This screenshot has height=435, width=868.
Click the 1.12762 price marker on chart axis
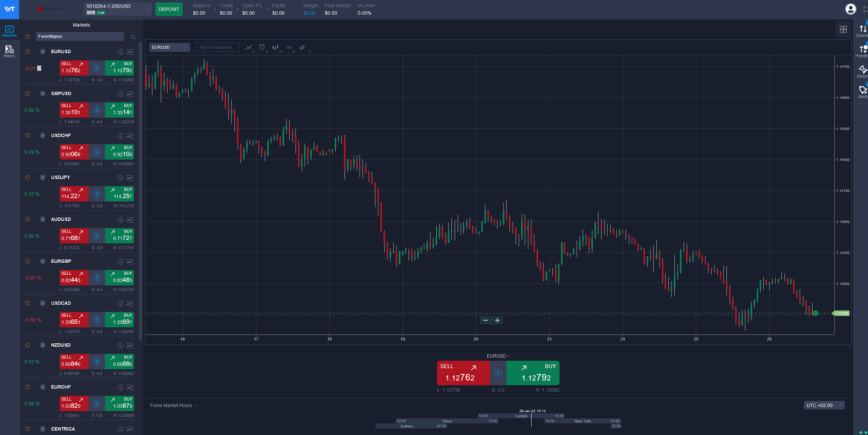click(x=841, y=313)
